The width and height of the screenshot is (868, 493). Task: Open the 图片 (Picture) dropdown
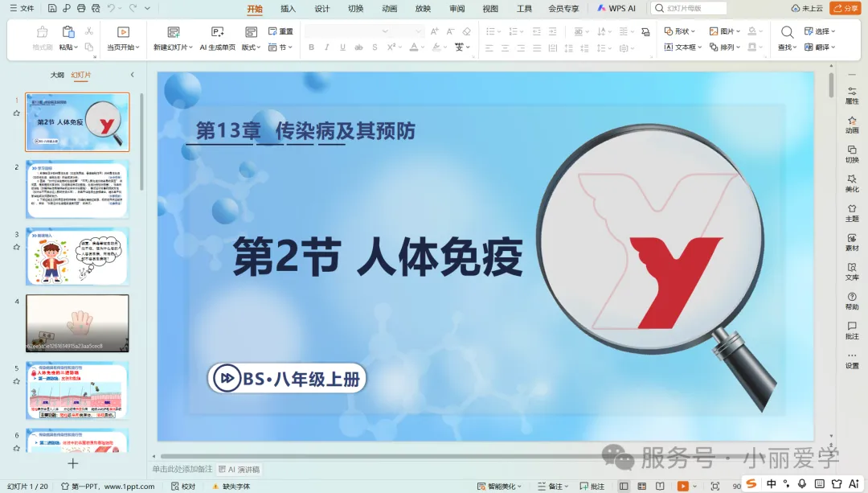[x=725, y=31]
